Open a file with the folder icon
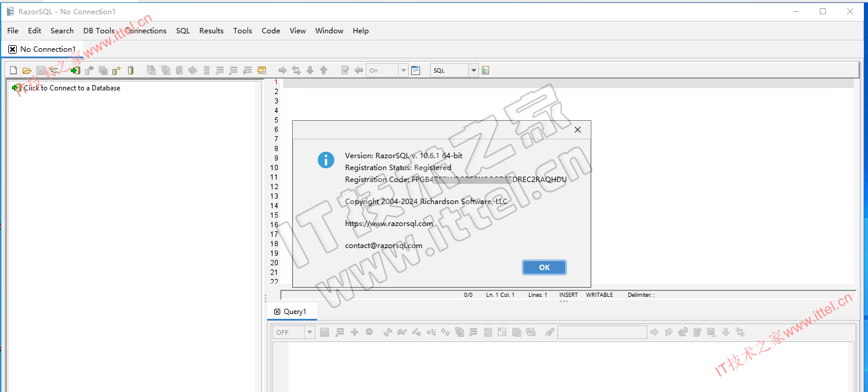The image size is (868, 392). click(x=27, y=70)
